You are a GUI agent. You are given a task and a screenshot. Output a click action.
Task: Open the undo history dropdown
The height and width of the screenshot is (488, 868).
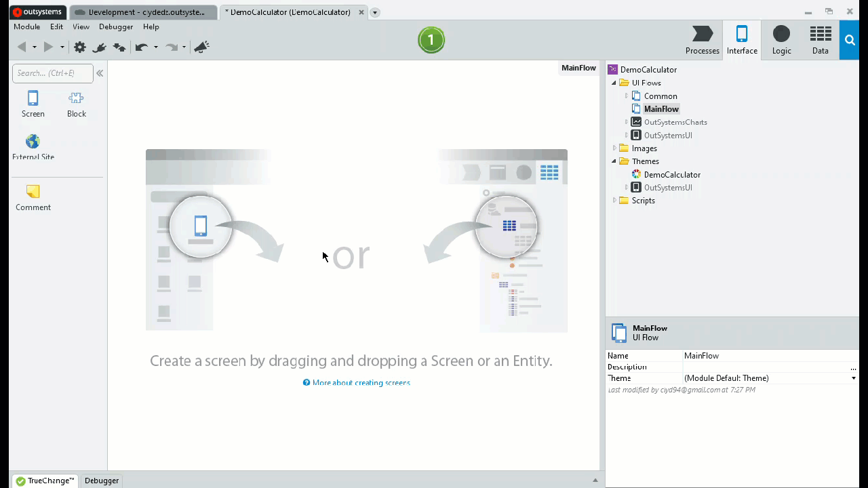[x=156, y=47]
